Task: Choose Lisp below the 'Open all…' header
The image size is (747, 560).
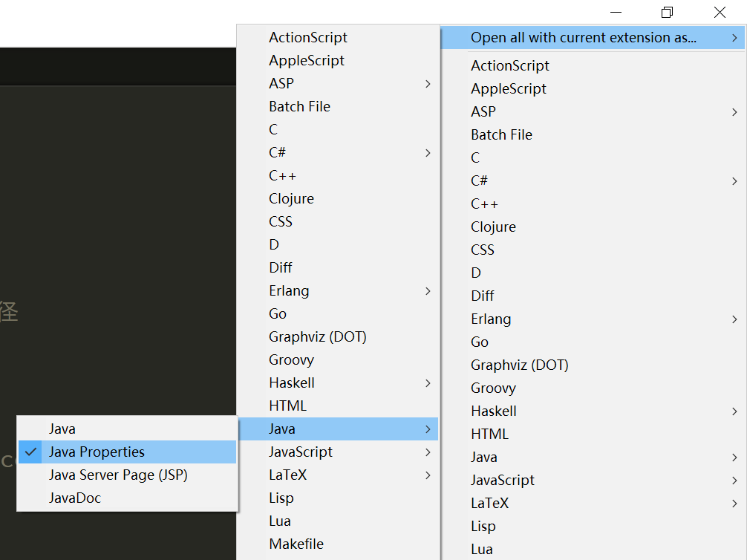Action: tap(593, 526)
